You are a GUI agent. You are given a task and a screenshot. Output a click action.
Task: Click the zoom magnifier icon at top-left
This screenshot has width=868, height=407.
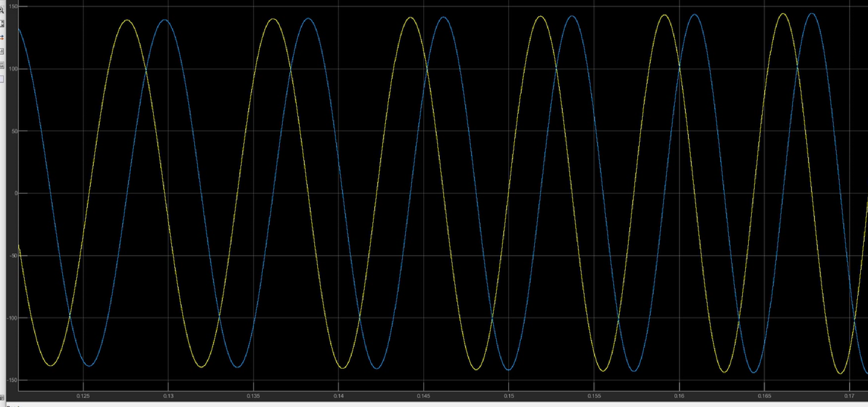[1, 10]
